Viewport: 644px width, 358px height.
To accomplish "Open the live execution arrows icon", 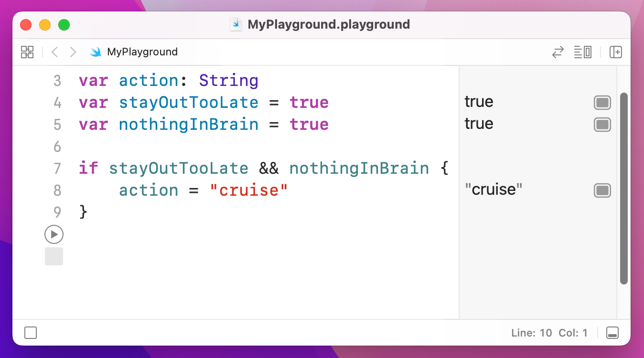I will pos(558,52).
